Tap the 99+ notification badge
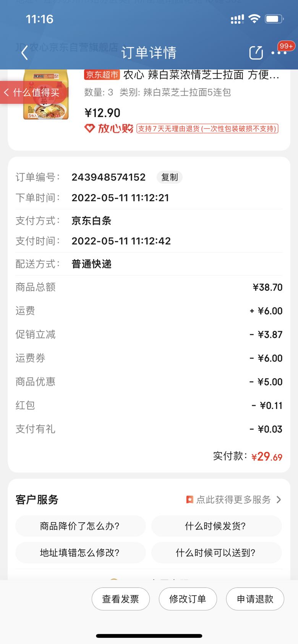Image resolution: width=298 pixels, height=644 pixels. click(286, 46)
